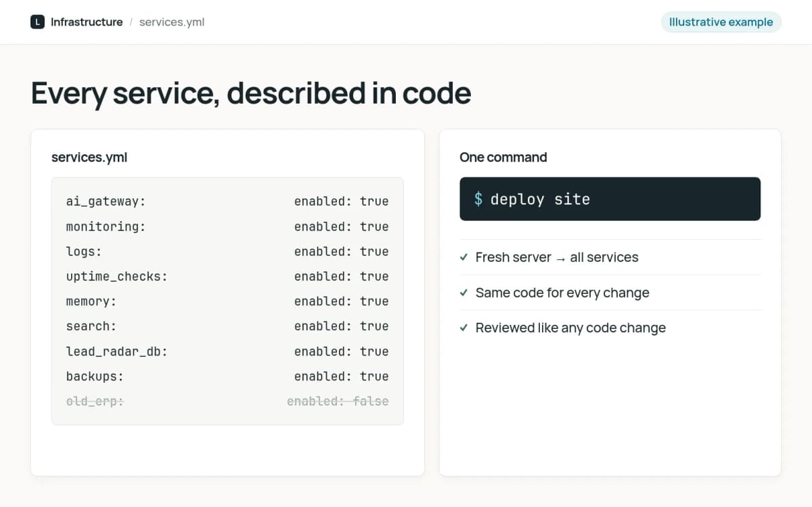Click the deploy site command text

[540, 199]
